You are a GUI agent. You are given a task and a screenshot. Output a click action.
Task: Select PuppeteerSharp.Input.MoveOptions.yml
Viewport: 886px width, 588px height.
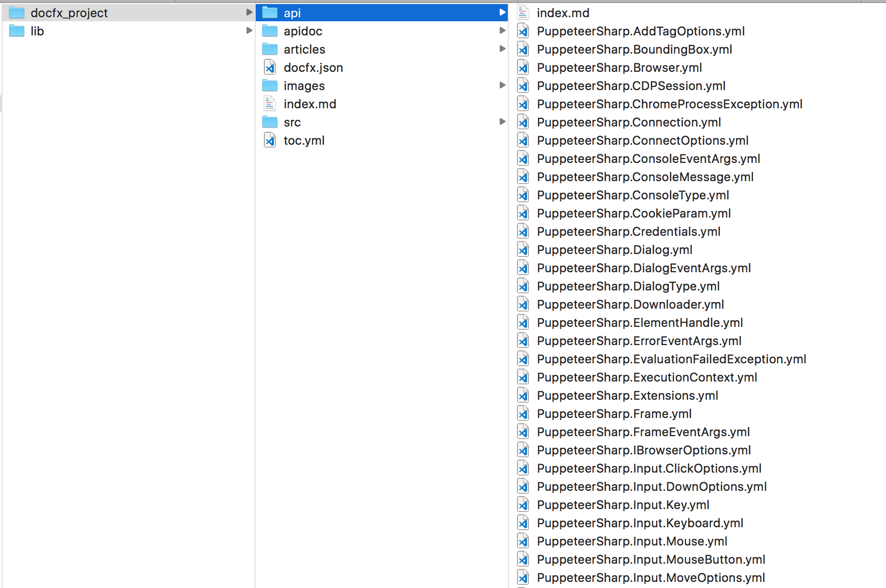pyautogui.click(x=651, y=578)
